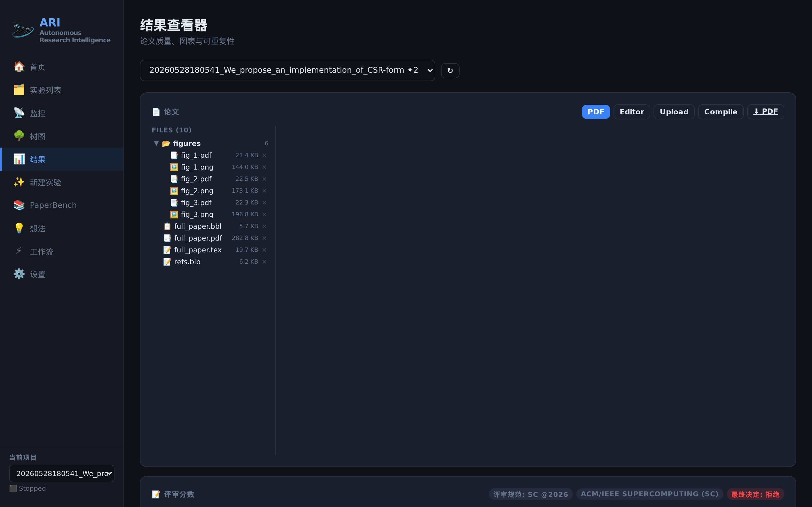Image resolution: width=812 pixels, height=507 pixels.
Task: Open the 当前项目 project dropdown
Action: 62,473
